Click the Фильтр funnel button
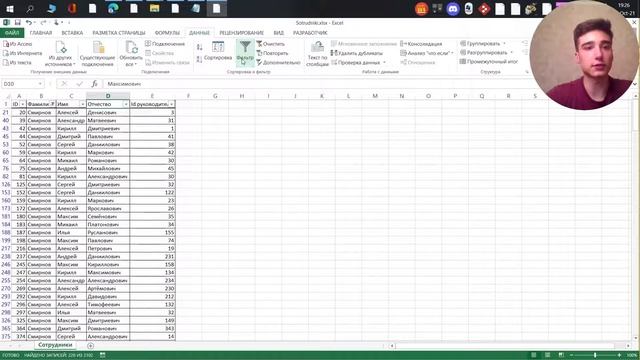Screen dimensions: 640x360 click(245, 53)
